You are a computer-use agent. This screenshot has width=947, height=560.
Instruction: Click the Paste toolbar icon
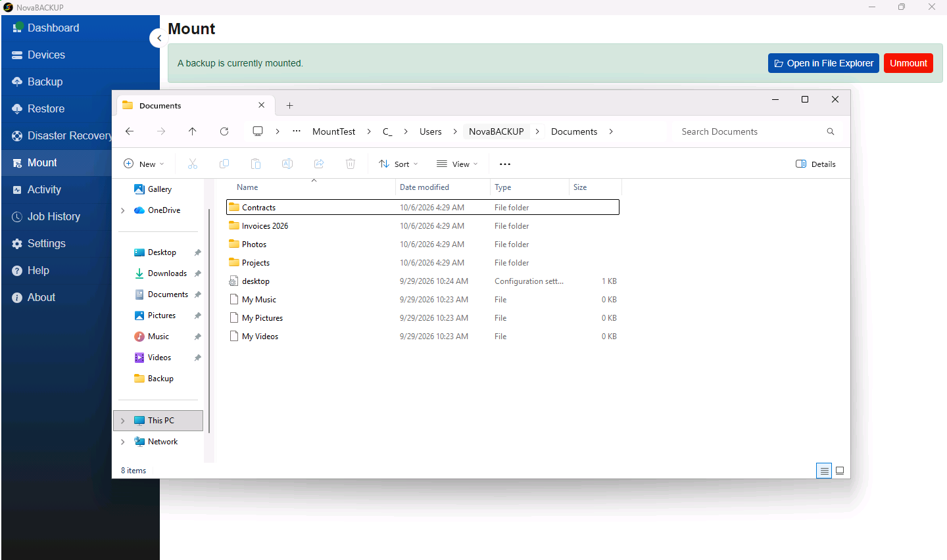pos(256,164)
